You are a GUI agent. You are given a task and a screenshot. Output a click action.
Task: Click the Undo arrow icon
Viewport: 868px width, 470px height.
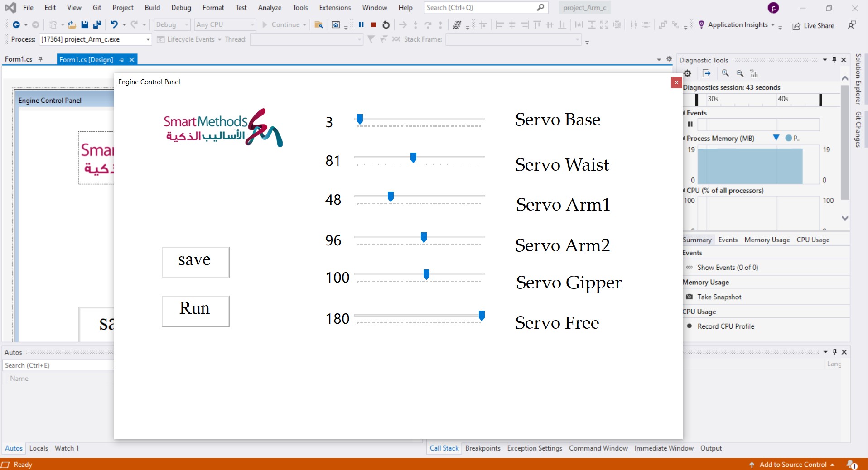(114, 25)
